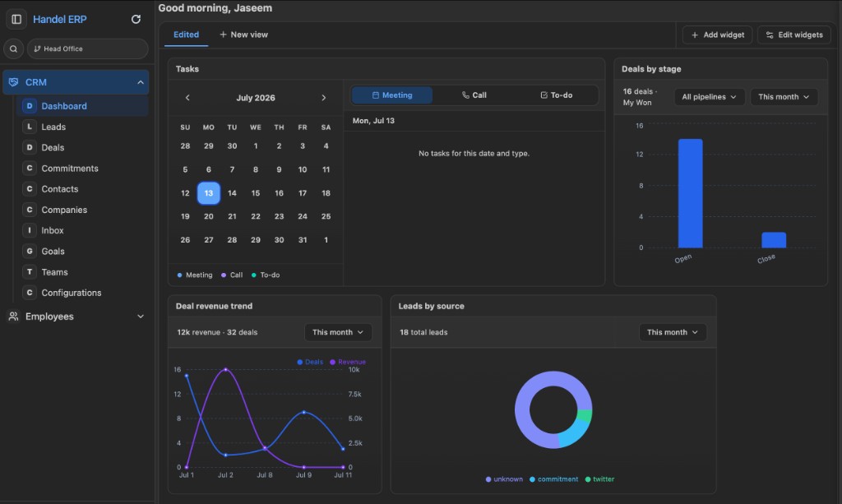Click '12k revenue · 32 deals' text
Image resolution: width=842 pixels, height=504 pixels.
point(217,332)
